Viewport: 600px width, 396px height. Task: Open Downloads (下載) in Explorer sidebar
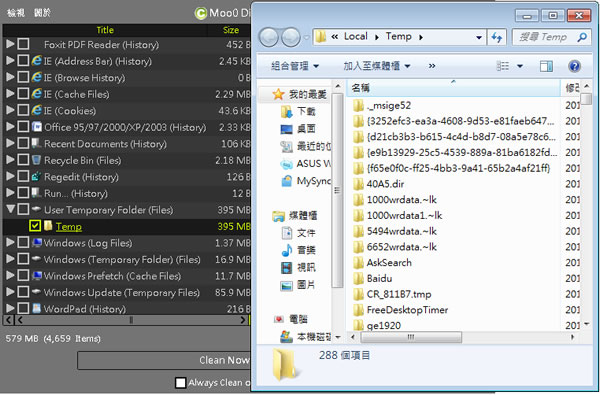pyautogui.click(x=298, y=111)
